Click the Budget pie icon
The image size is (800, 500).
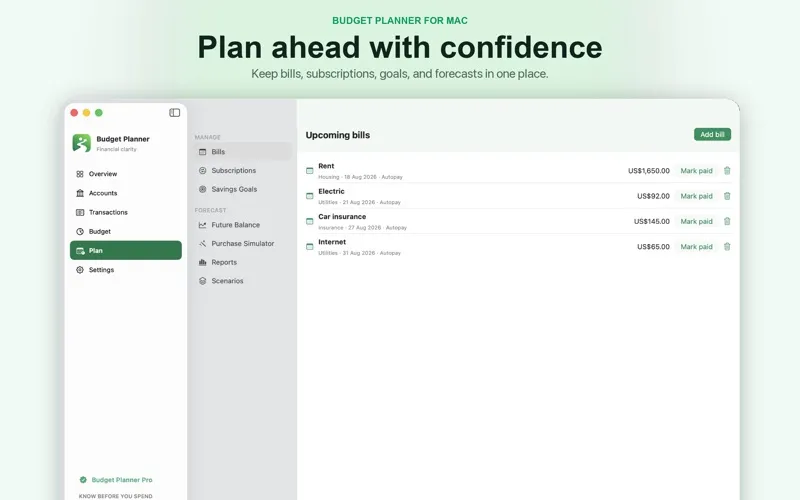(80, 231)
